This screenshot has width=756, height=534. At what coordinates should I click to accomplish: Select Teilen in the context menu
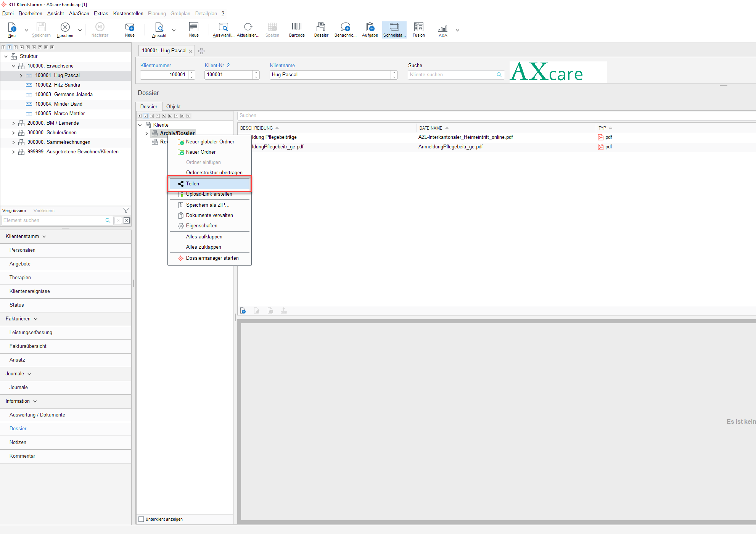coord(193,184)
